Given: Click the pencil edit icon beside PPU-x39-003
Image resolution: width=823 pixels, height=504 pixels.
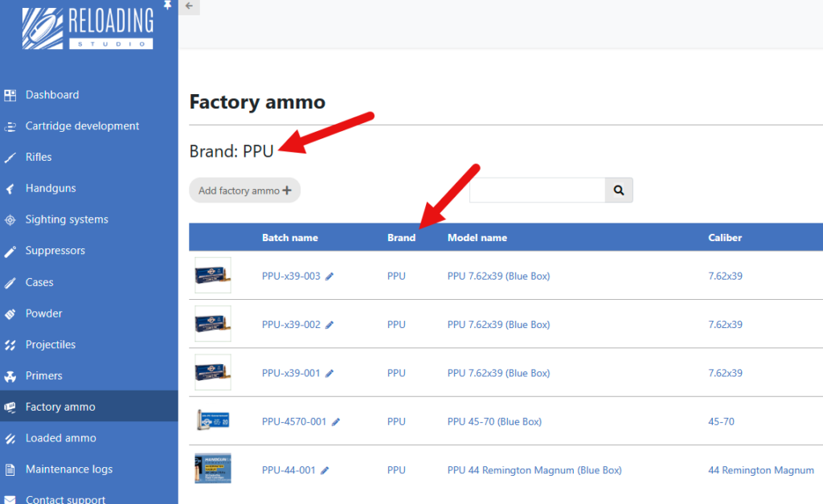Looking at the screenshot, I should coord(330,277).
